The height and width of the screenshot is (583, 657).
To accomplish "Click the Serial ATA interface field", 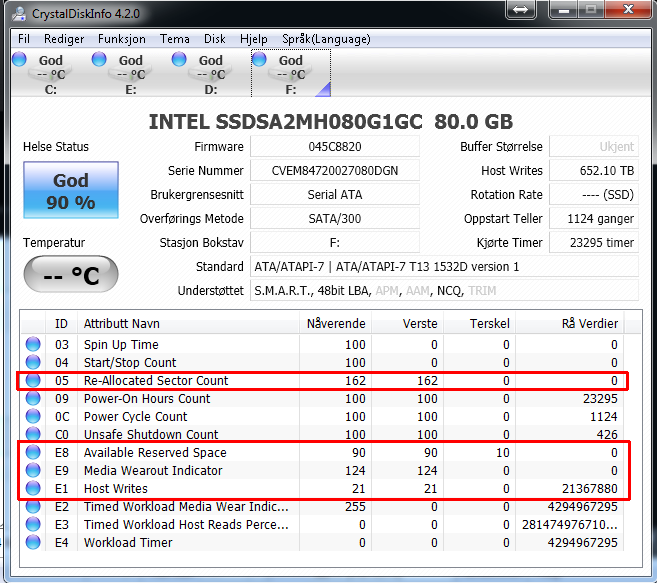I will coord(335,194).
